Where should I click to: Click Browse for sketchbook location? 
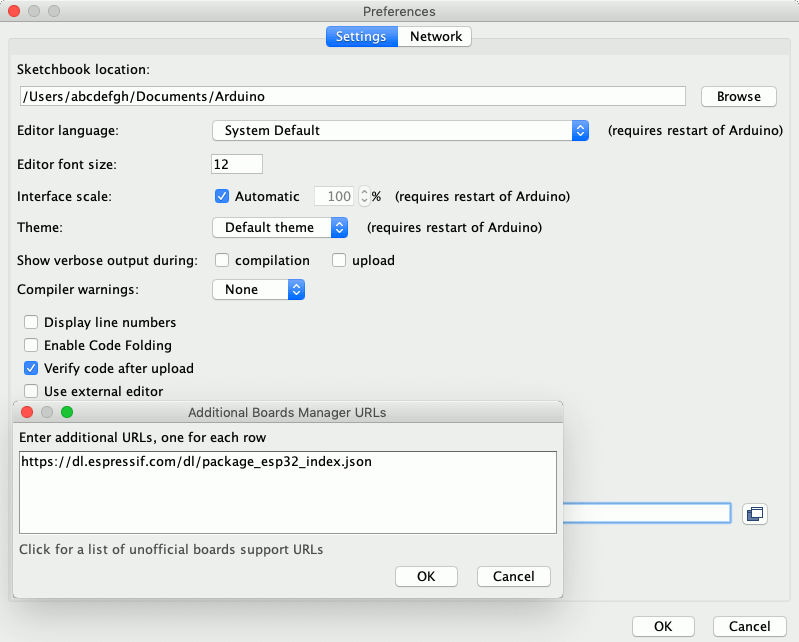coord(739,97)
